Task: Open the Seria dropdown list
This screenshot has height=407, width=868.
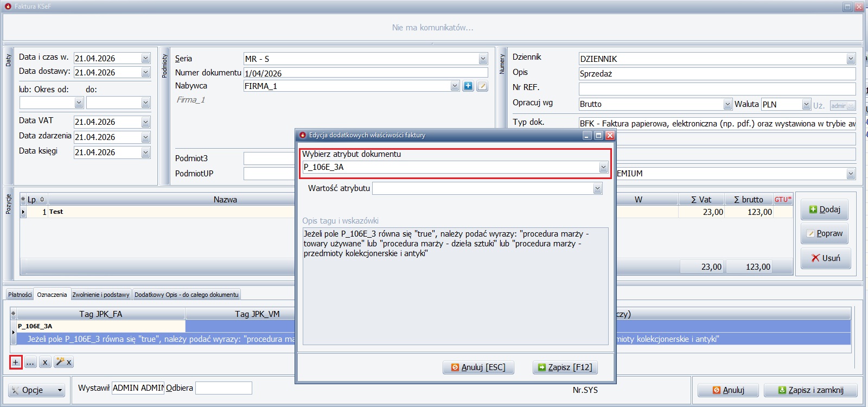Action: [483, 59]
